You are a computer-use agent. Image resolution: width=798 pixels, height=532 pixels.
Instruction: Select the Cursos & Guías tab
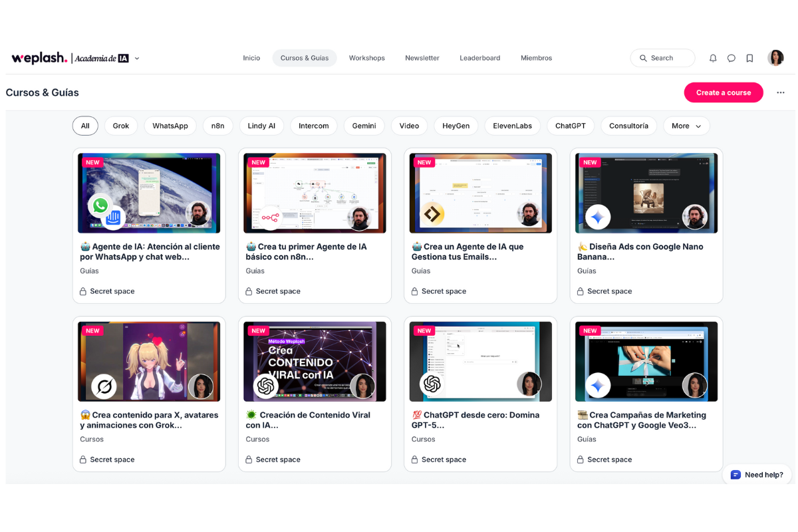point(305,58)
